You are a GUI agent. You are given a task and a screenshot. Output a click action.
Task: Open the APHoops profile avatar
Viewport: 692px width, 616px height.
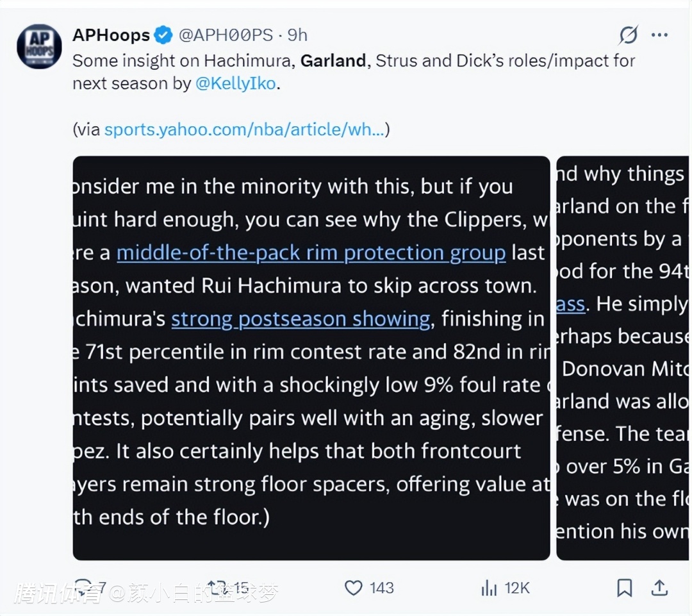(x=39, y=46)
